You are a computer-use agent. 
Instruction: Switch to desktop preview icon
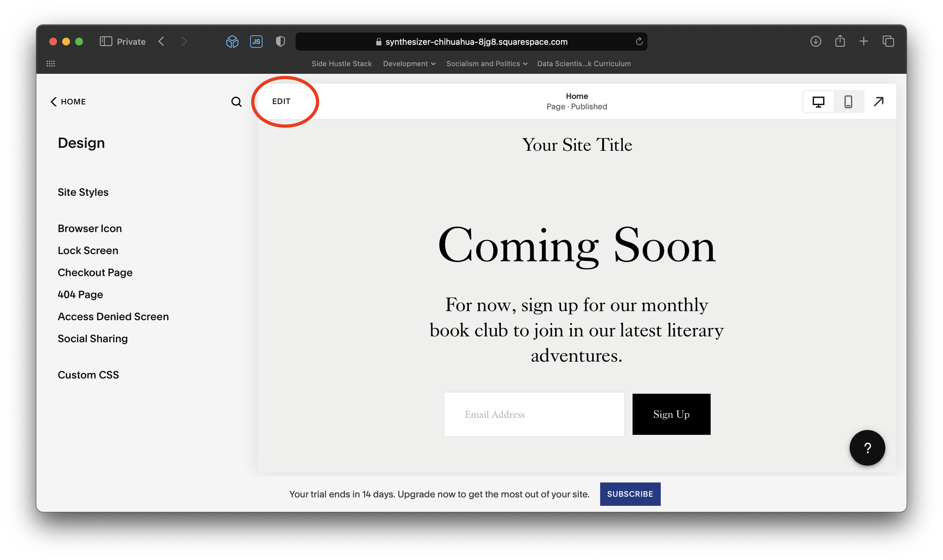click(818, 101)
